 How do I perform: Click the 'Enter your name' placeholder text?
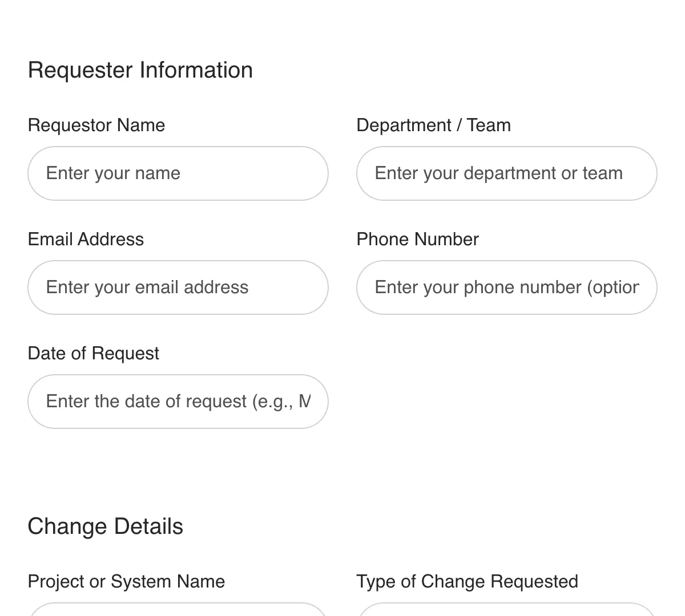tap(112, 173)
